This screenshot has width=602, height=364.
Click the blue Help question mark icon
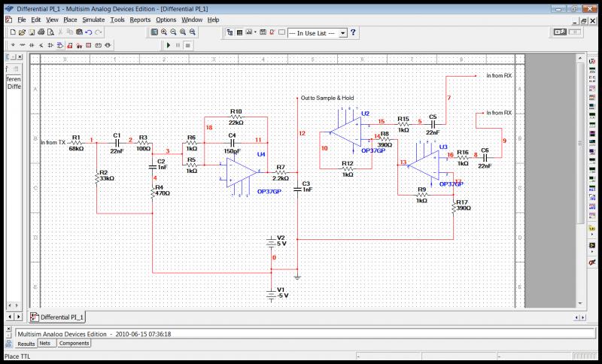coord(353,33)
